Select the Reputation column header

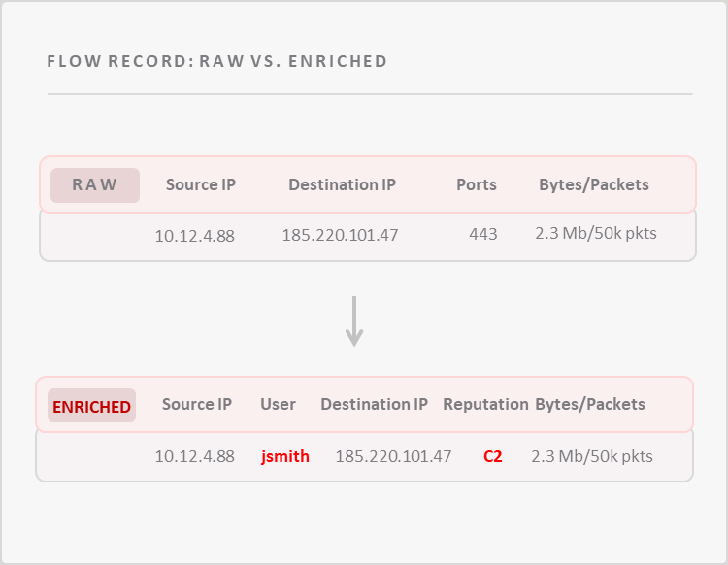click(x=485, y=404)
